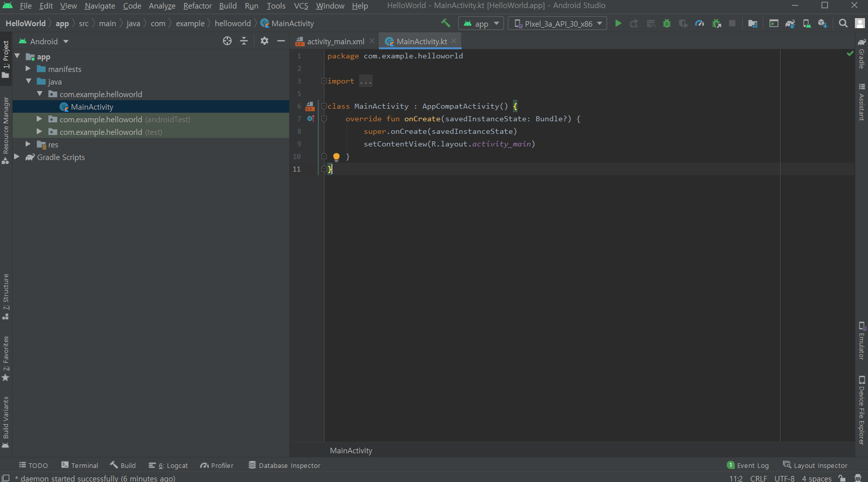Click the Run Anything toolbar icon
868x482 pixels.
point(774,23)
